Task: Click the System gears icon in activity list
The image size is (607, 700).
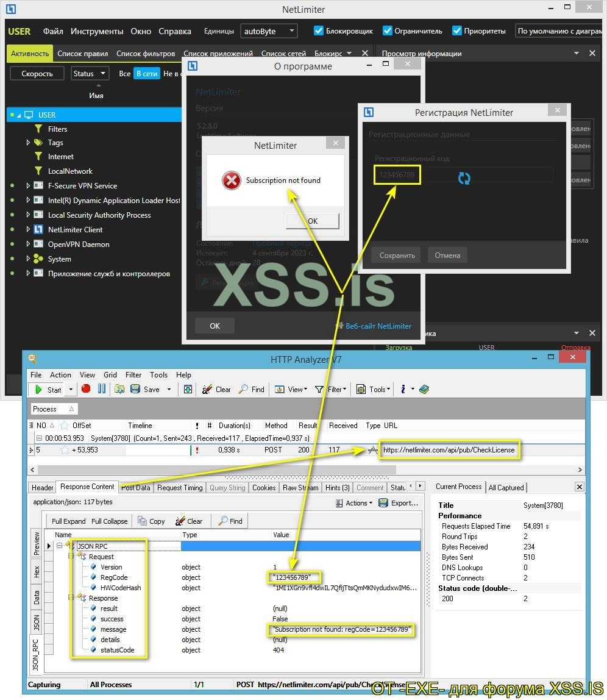Action: 38,259
